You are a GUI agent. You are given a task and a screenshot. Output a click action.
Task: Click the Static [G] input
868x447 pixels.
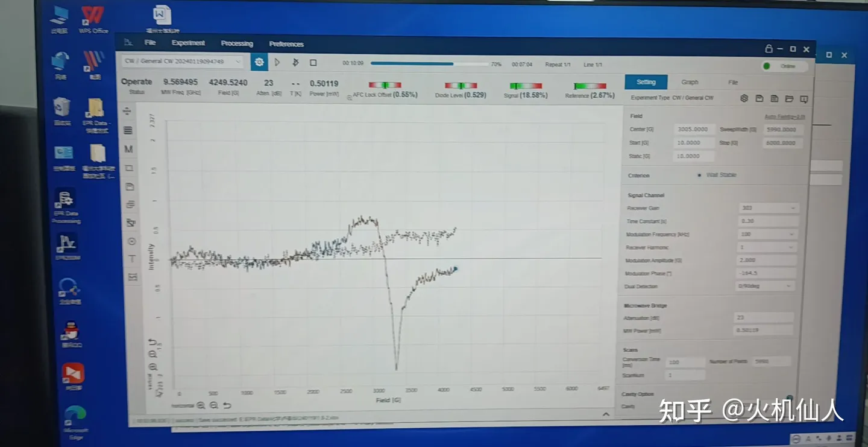pyautogui.click(x=694, y=156)
